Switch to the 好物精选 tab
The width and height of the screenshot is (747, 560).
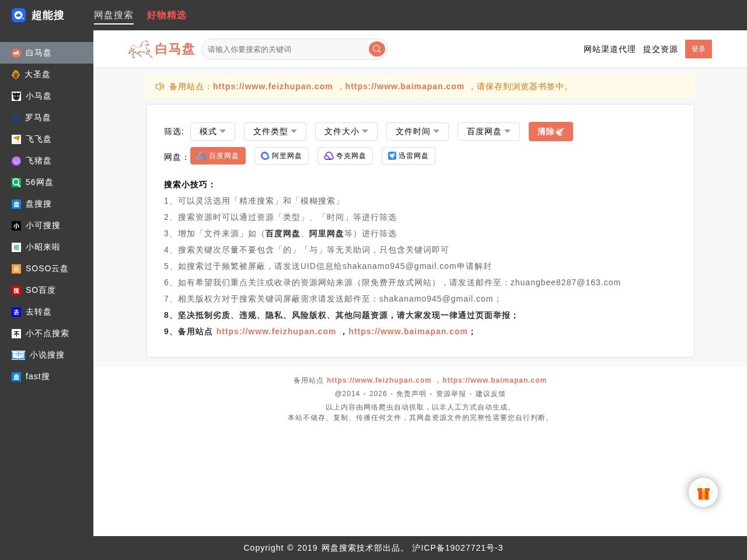166,15
